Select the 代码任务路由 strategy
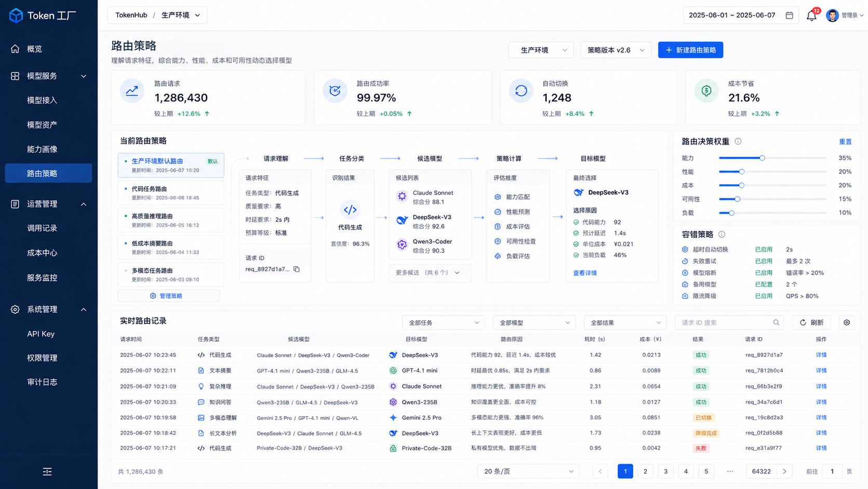Image resolution: width=868 pixels, height=489 pixels. coord(171,193)
